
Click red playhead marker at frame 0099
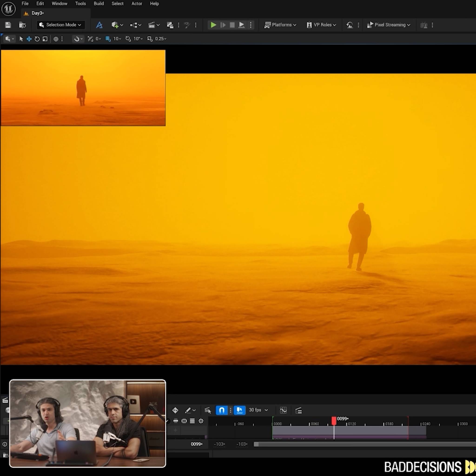[x=334, y=421]
